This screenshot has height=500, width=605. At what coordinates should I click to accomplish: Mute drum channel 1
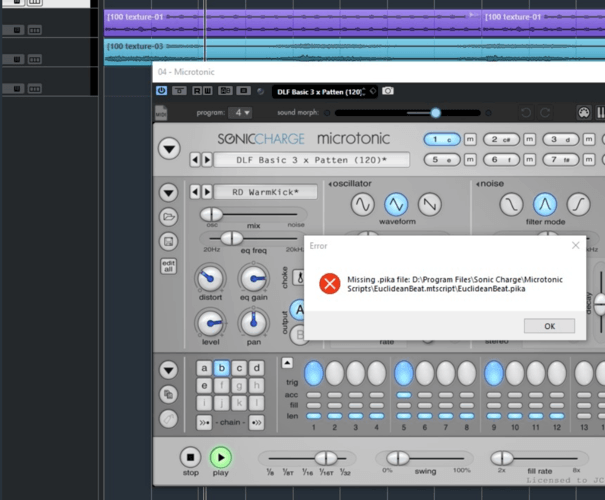[470, 139]
